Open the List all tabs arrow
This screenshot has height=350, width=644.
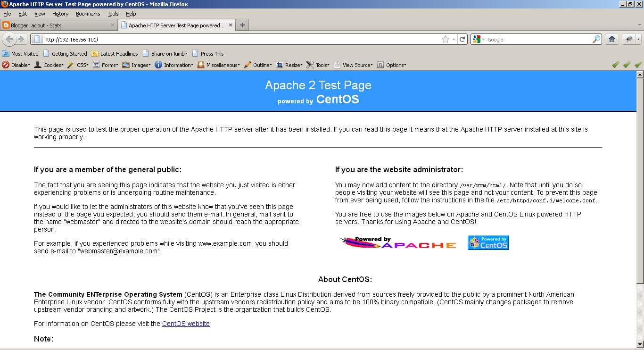[638, 25]
